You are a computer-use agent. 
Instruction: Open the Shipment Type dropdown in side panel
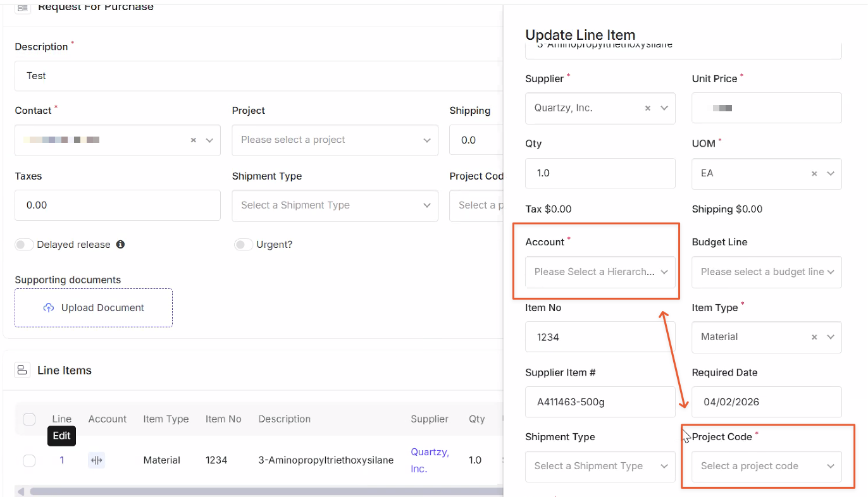click(x=600, y=467)
